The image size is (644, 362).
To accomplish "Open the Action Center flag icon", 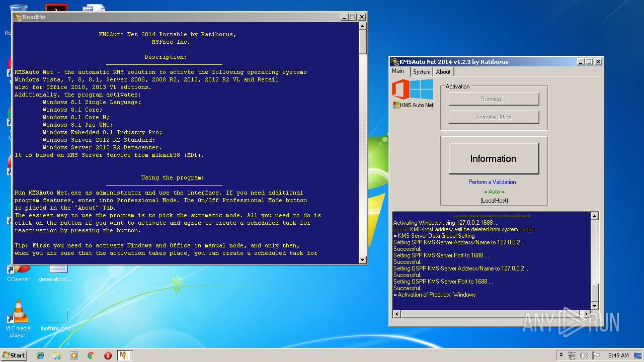I will click(596, 355).
